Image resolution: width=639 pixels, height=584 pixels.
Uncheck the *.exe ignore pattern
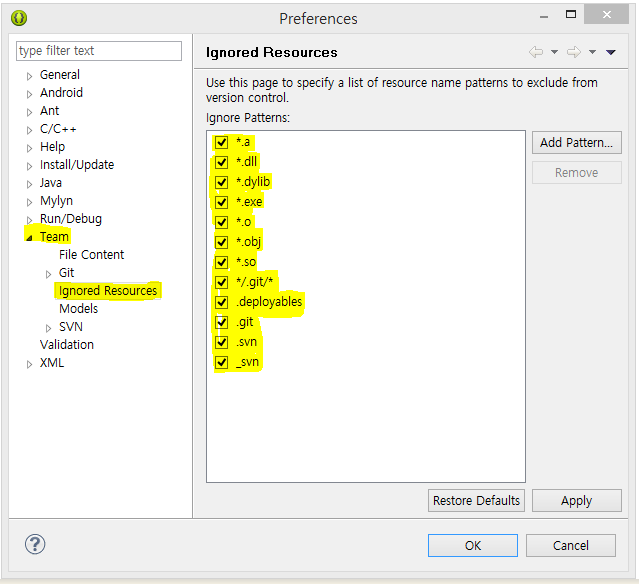[x=221, y=203]
